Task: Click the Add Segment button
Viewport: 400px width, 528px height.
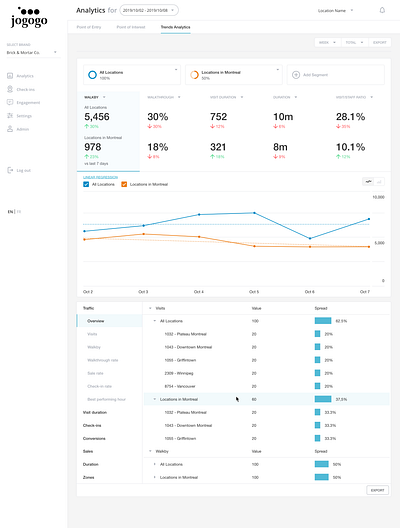Action: [x=335, y=75]
